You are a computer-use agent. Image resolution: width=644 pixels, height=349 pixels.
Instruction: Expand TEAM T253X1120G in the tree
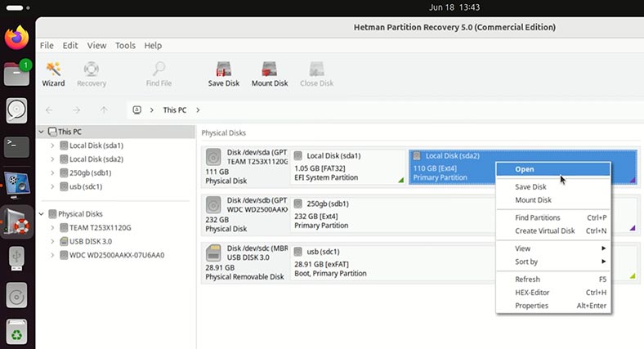(52, 227)
